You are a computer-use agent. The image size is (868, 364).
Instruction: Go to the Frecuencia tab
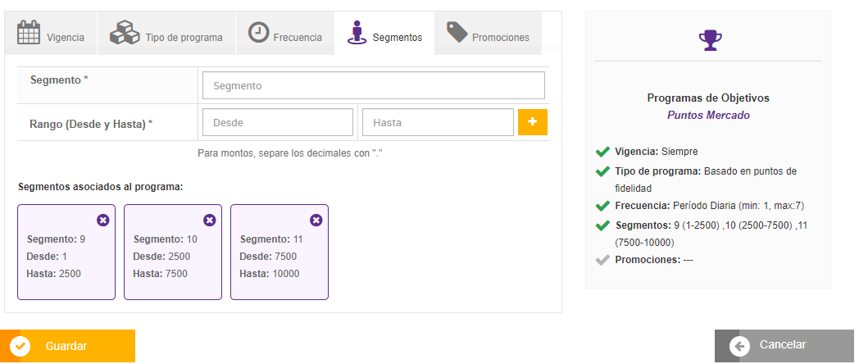298,37
